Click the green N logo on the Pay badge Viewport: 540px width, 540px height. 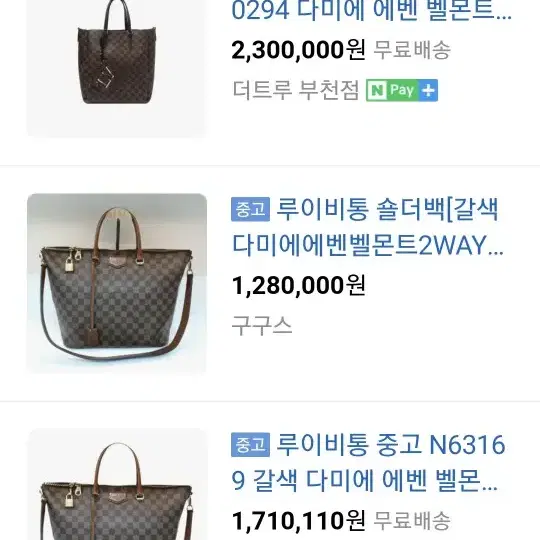pos(377,90)
